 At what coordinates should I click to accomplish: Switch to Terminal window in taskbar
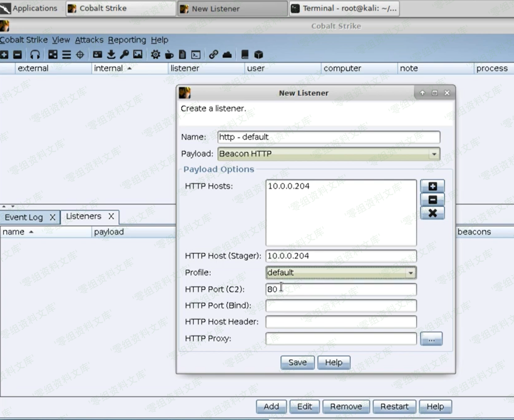[344, 9]
